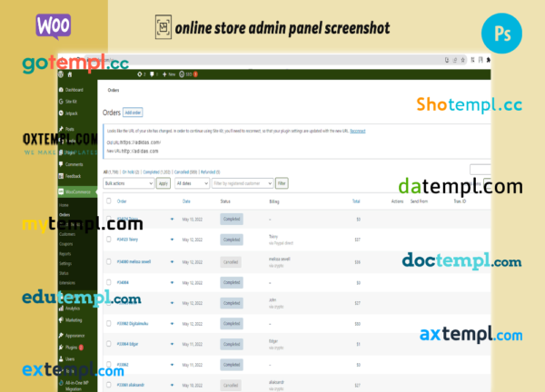
Task: Open the Extensions submenu item
Action: pos(67,283)
